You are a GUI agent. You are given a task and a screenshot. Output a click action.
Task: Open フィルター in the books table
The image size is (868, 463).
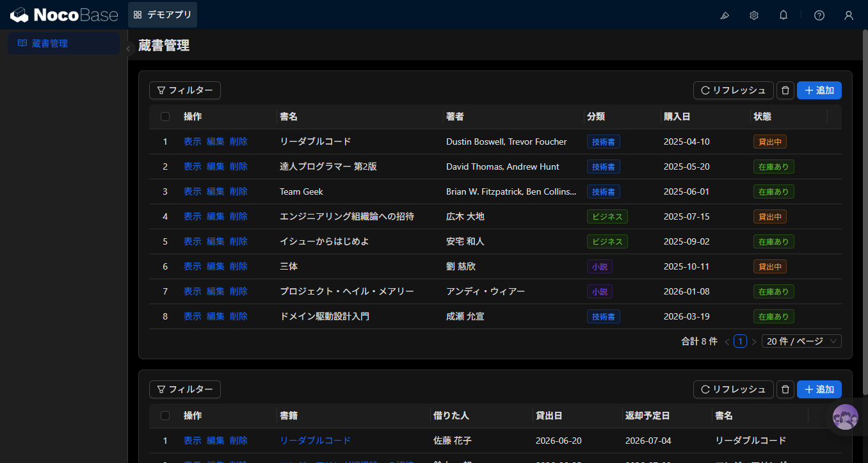tap(185, 90)
